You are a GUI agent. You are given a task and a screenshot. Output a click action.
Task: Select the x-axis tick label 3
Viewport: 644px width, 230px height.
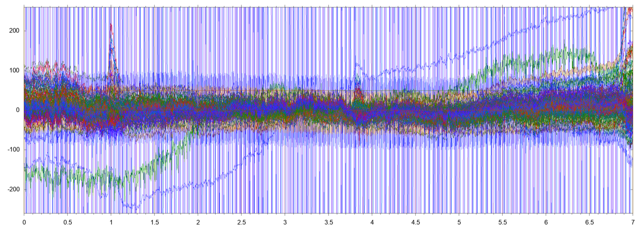[x=285, y=222]
